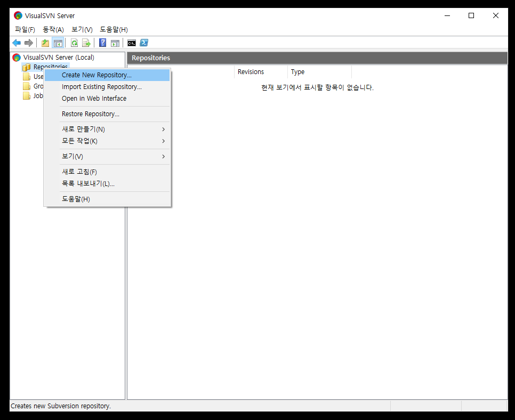Choose Import Existing Repository... menu entry
Viewport: 515px width, 420px height.
(107, 87)
